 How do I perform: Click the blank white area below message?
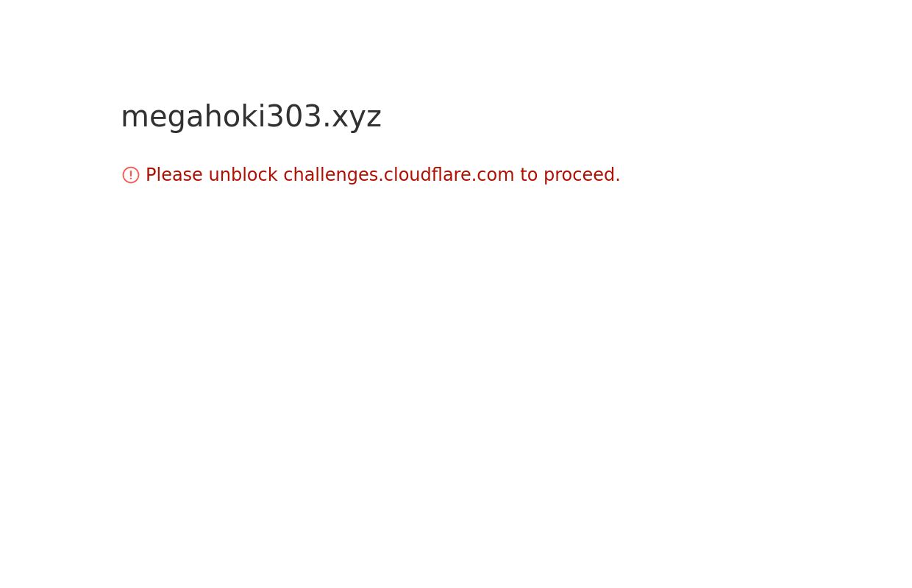point(456,382)
